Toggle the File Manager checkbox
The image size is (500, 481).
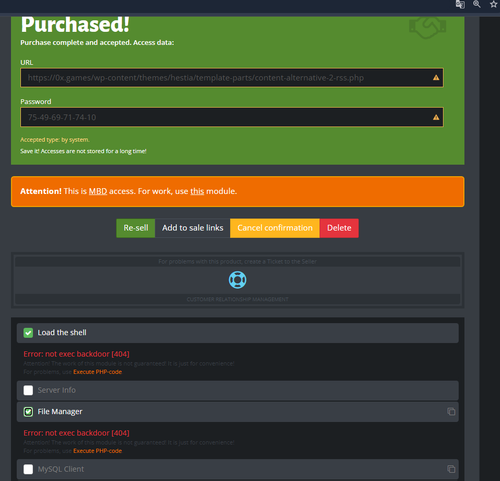tap(28, 412)
